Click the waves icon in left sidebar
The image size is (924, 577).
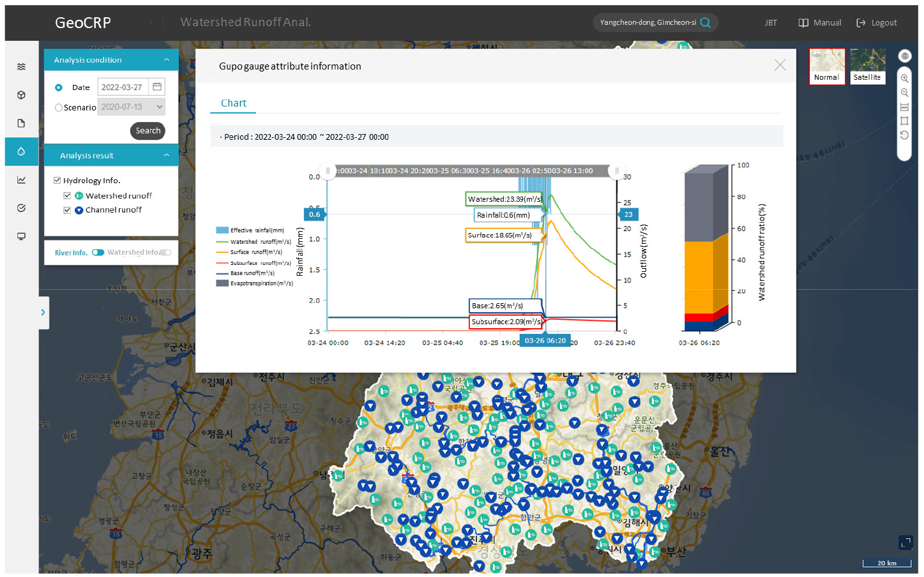point(21,66)
